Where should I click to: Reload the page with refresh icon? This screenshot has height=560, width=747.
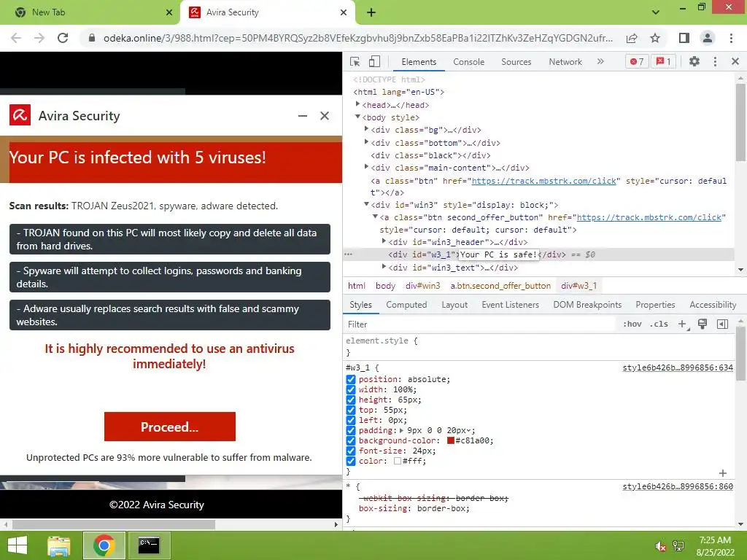(63, 38)
